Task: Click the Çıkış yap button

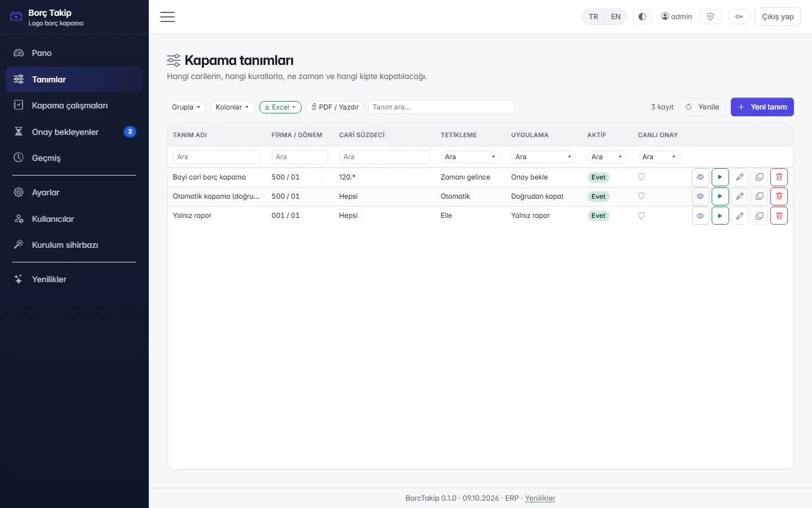Action: point(778,17)
